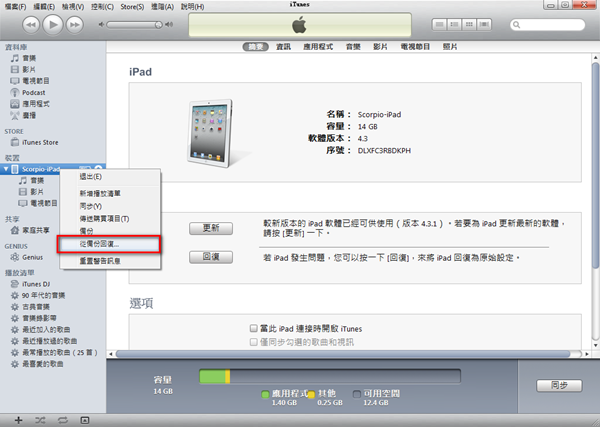
Task: Click the 回復 restore button
Action: click(x=211, y=257)
